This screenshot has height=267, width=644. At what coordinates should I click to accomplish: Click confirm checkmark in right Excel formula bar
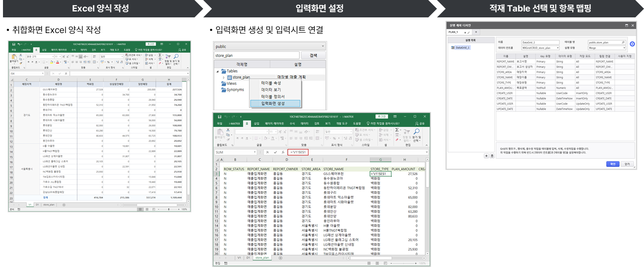pyautogui.click(x=275, y=152)
